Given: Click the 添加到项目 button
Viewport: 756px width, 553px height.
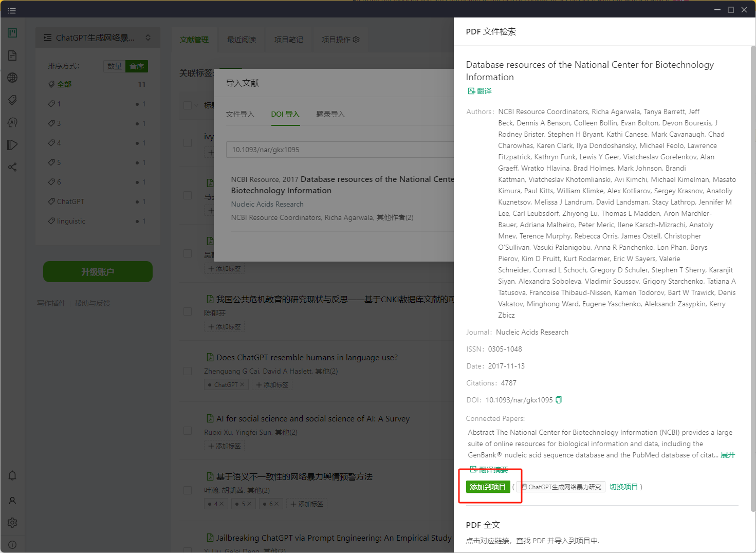Looking at the screenshot, I should pyautogui.click(x=488, y=487).
